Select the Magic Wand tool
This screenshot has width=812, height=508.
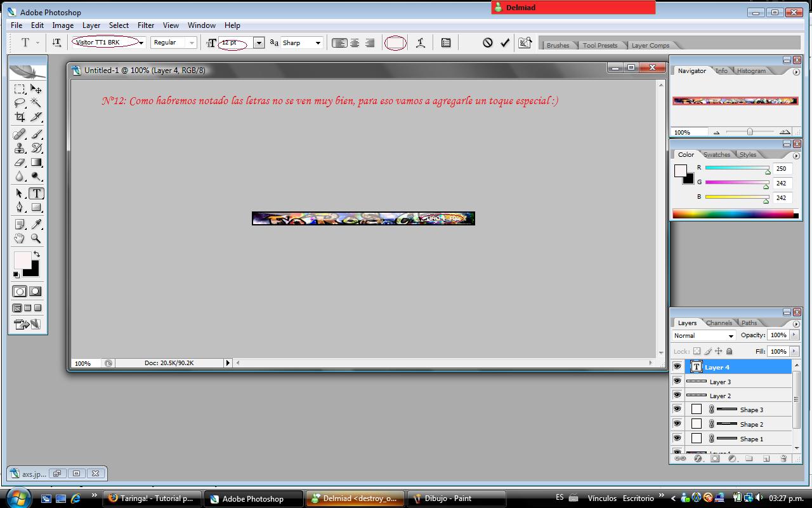tap(36, 103)
